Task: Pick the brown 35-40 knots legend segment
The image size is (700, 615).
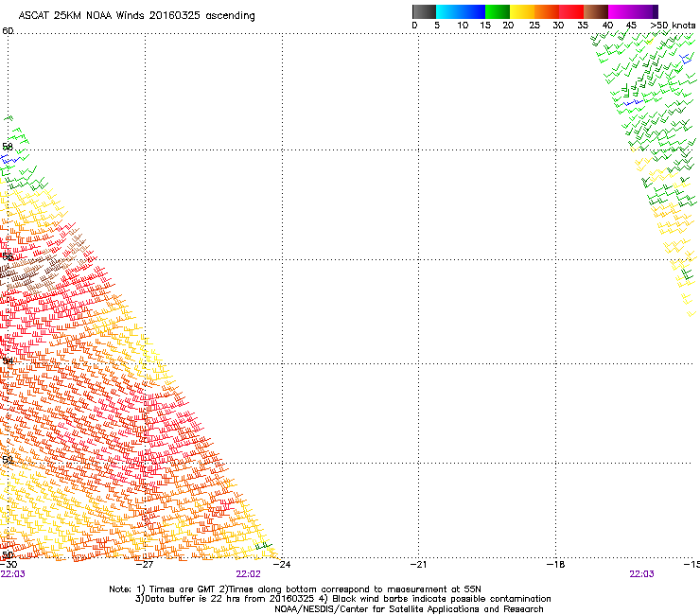Action: [596, 11]
